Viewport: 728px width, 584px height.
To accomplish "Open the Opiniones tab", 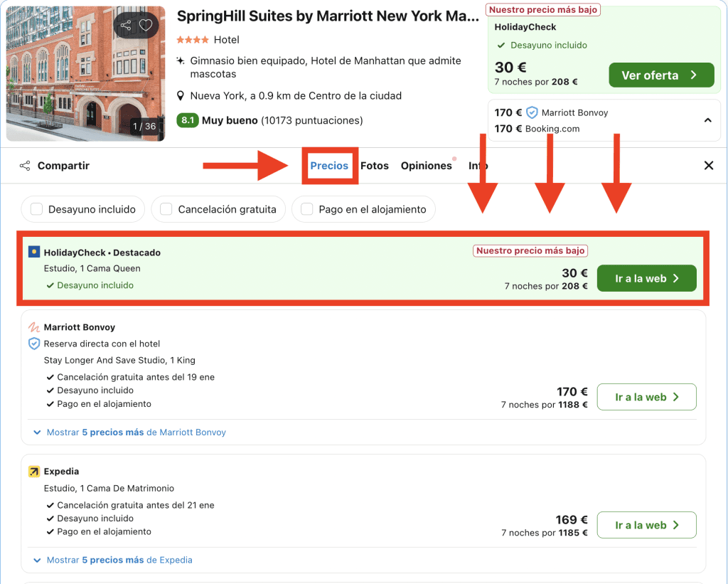I will 426,166.
